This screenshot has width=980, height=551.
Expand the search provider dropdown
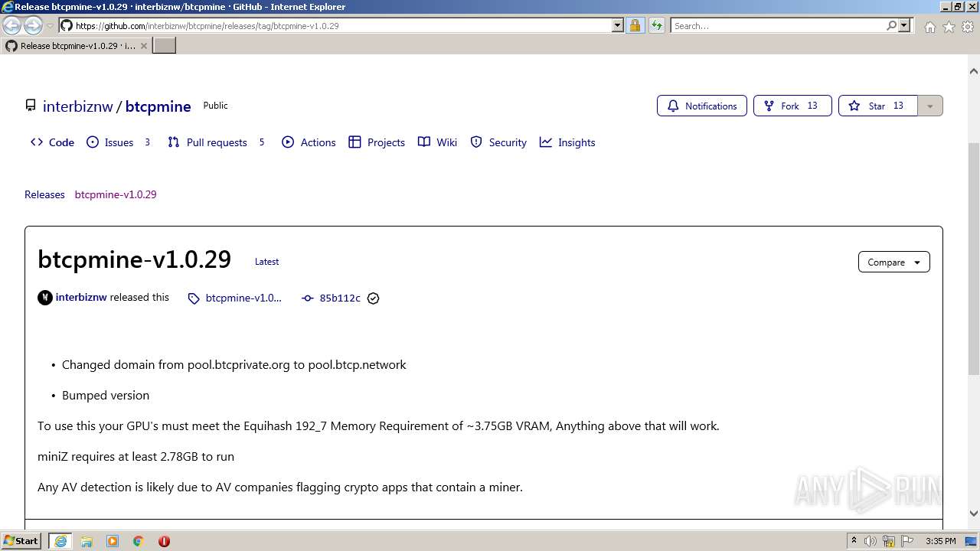904,25
